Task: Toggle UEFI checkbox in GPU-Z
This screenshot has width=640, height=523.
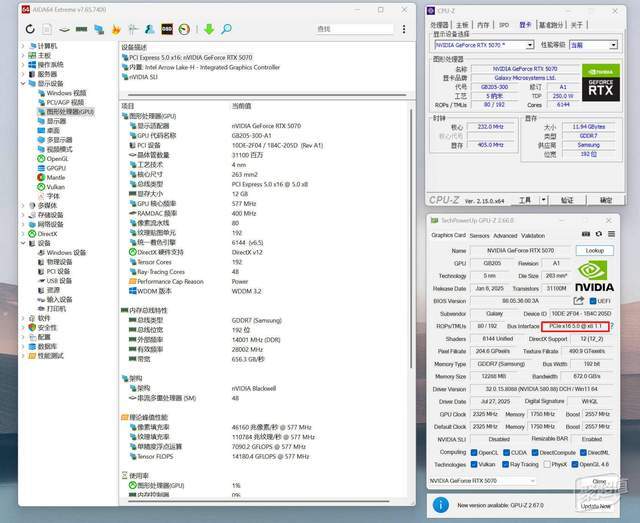Action: coord(593,301)
